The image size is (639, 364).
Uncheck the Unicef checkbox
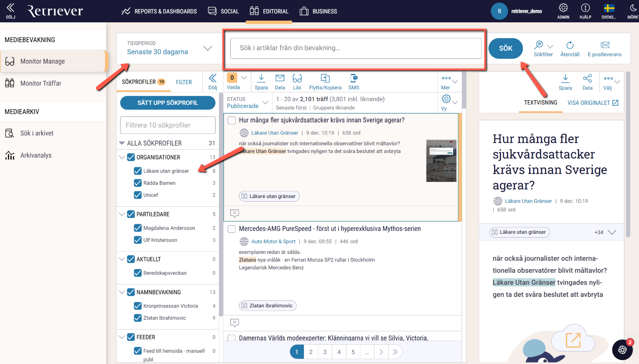point(138,195)
